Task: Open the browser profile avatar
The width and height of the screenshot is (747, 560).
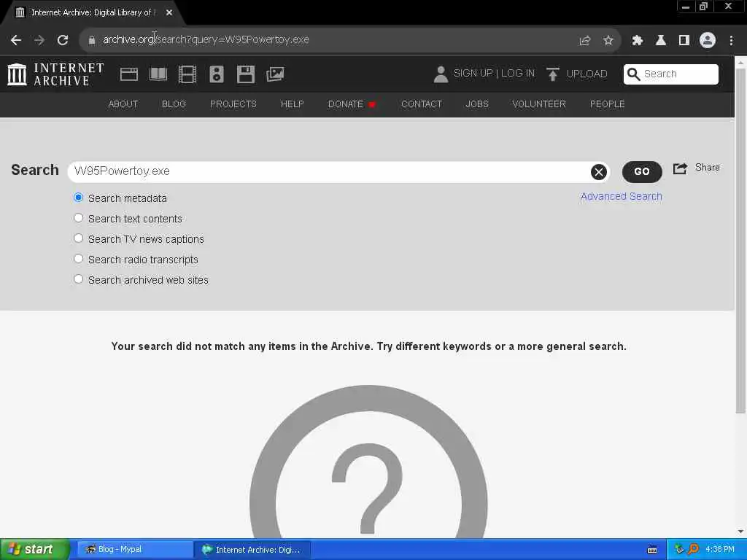Action: pyautogui.click(x=708, y=40)
